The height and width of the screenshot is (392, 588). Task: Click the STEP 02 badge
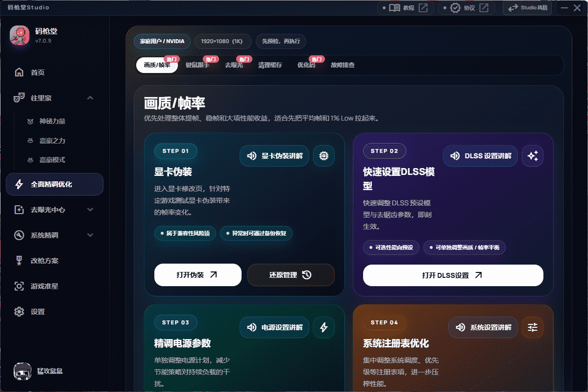click(x=384, y=151)
